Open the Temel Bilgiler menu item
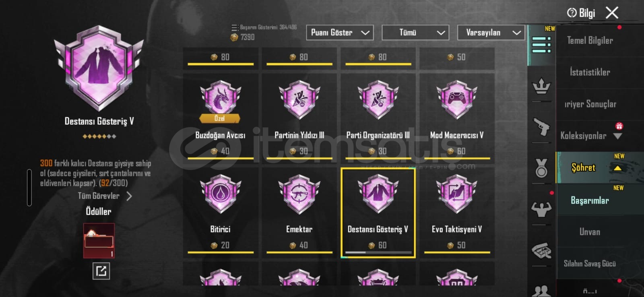Viewport: 644px width, 297px height. (590, 40)
